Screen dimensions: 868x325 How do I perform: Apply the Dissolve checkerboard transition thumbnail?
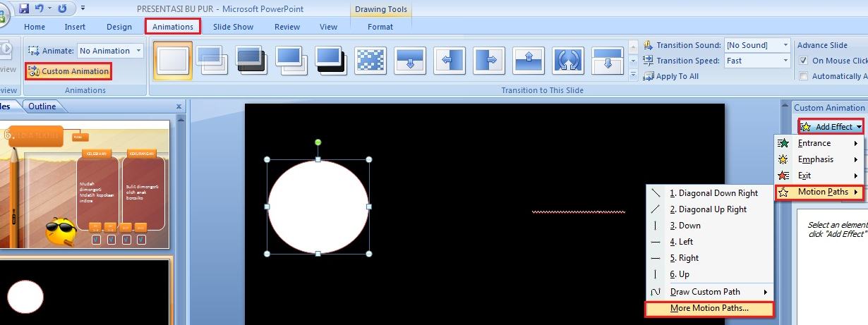(370, 61)
